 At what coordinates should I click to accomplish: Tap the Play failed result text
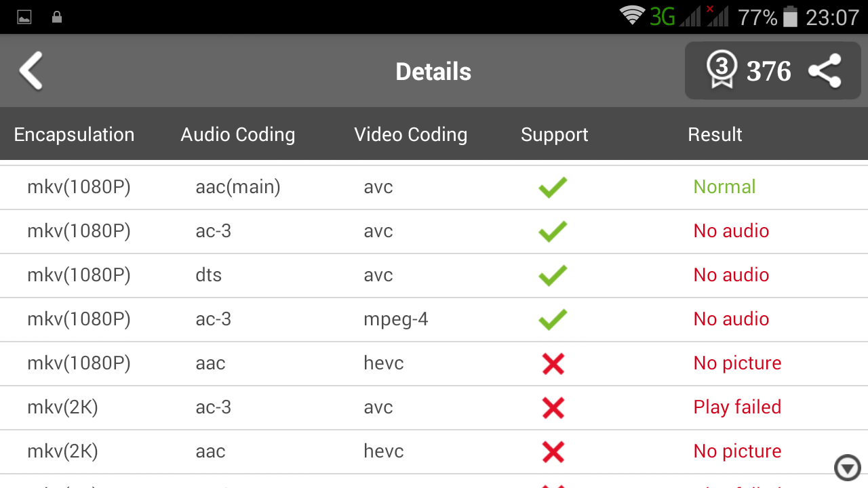(x=737, y=407)
